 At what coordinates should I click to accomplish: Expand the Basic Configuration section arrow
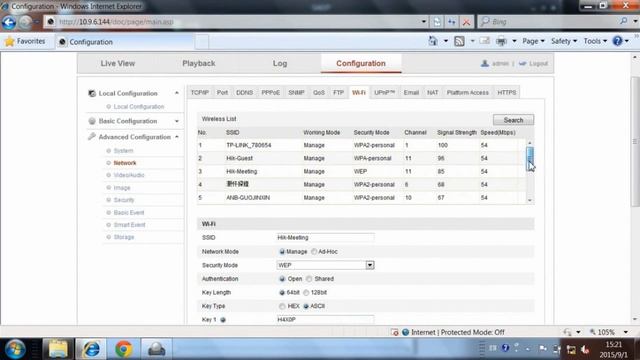pyautogui.click(x=177, y=121)
